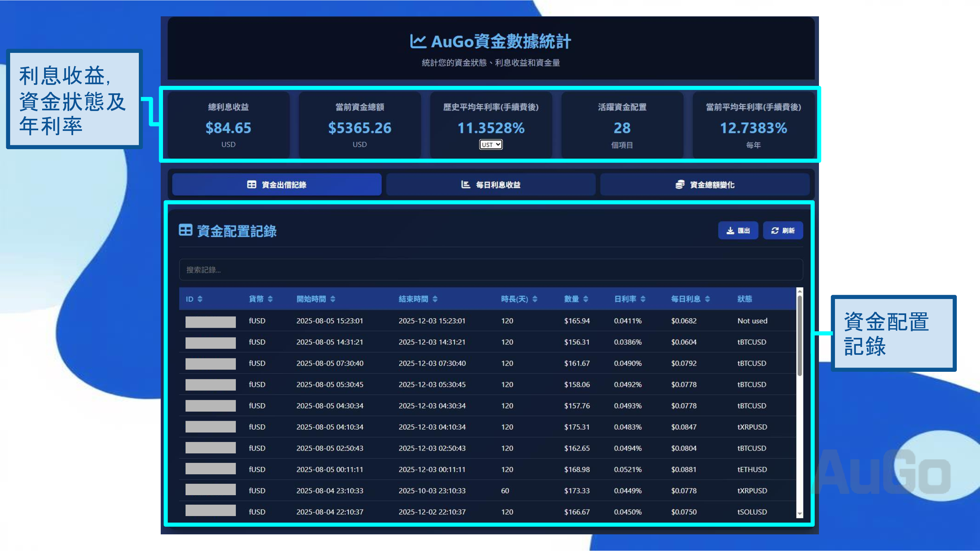Switch to 每日利息收益 tab
This screenshot has width=980, height=551.
point(491,185)
